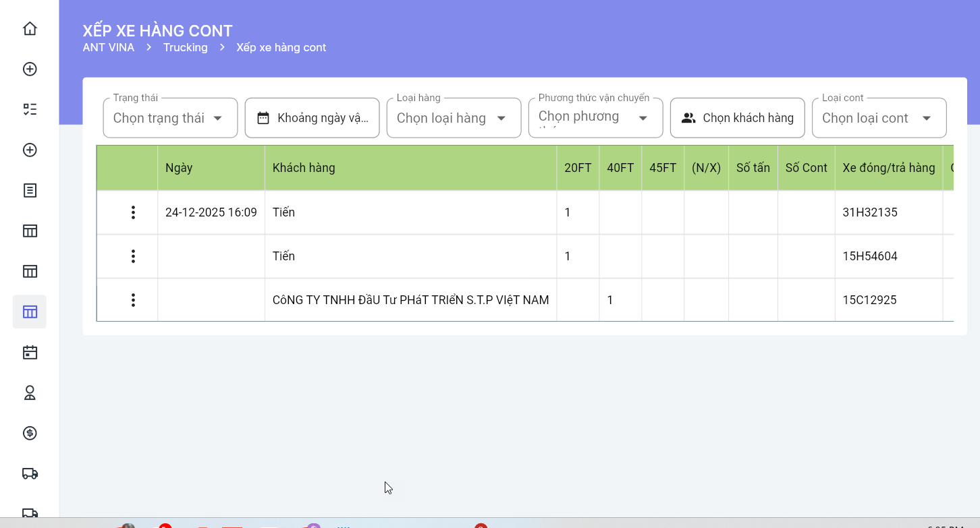This screenshot has width=980, height=528.
Task: Click the truck icon in the sidebar
Action: [x=30, y=473]
